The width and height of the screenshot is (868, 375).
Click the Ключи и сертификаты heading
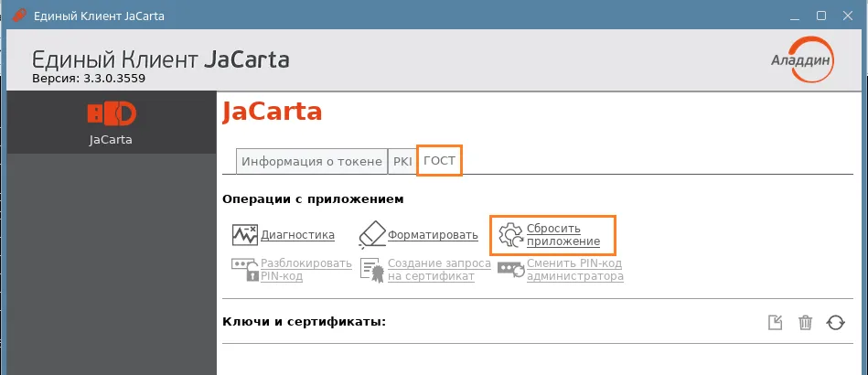(x=304, y=322)
